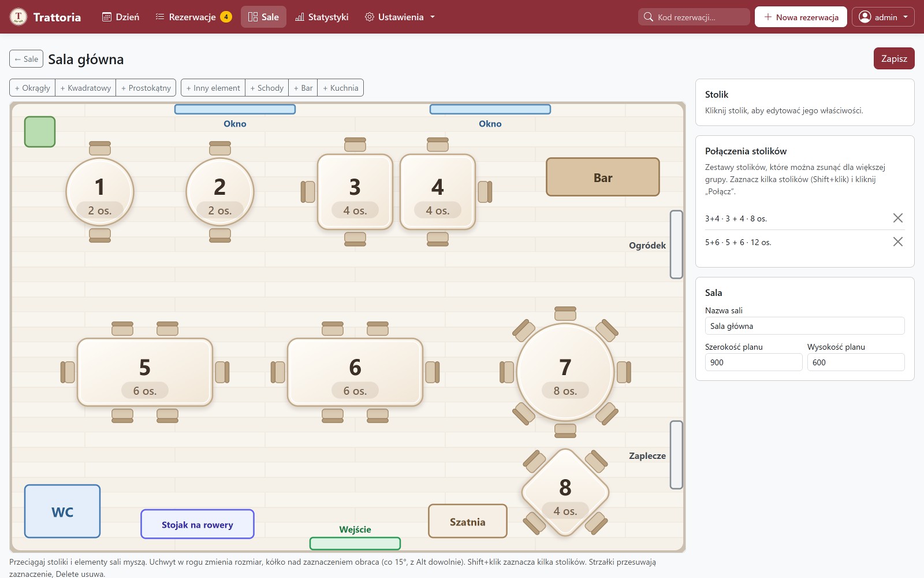Select large round table 7
The height and width of the screenshot is (578, 924).
(x=565, y=372)
